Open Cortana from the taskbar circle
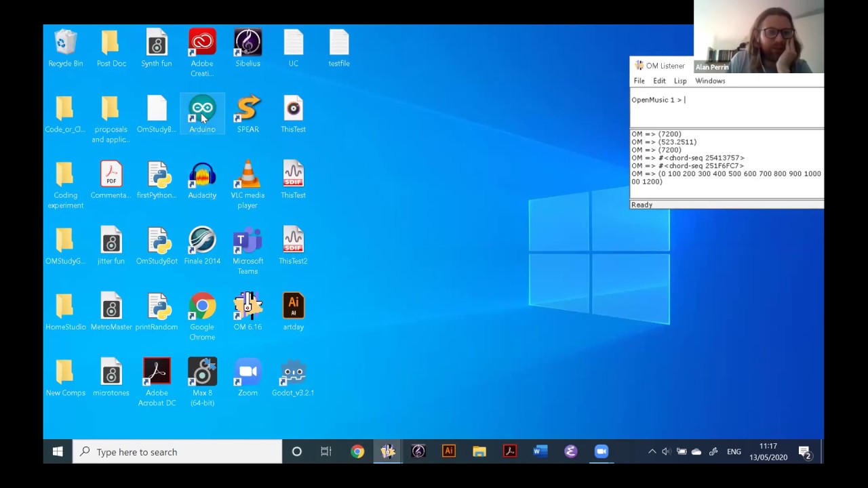Image resolution: width=868 pixels, height=488 pixels. (296, 451)
